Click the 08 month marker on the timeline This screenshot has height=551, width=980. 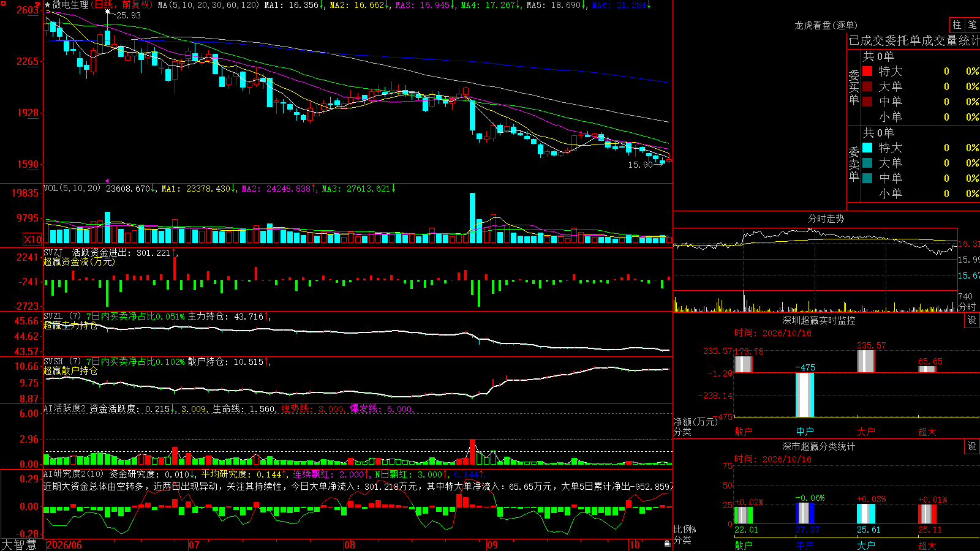click(350, 545)
